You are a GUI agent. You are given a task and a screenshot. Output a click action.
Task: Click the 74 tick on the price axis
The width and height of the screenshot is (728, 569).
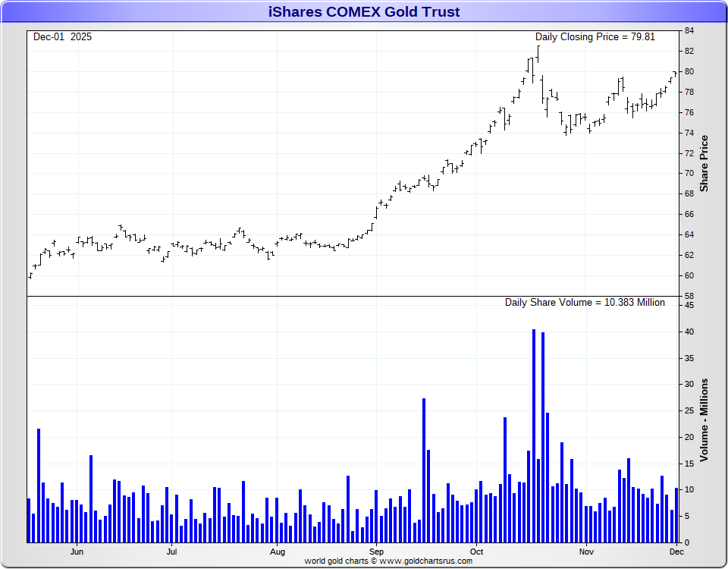[689, 133]
